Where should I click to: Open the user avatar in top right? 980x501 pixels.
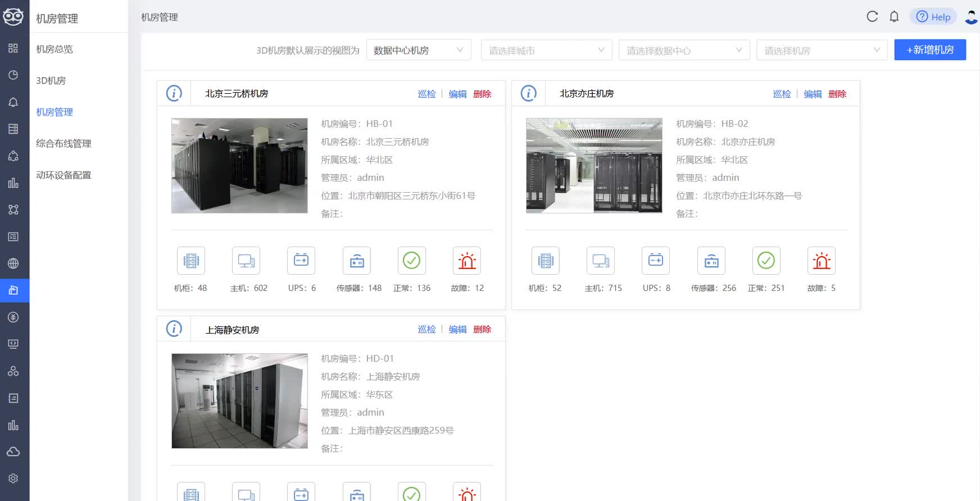click(971, 17)
